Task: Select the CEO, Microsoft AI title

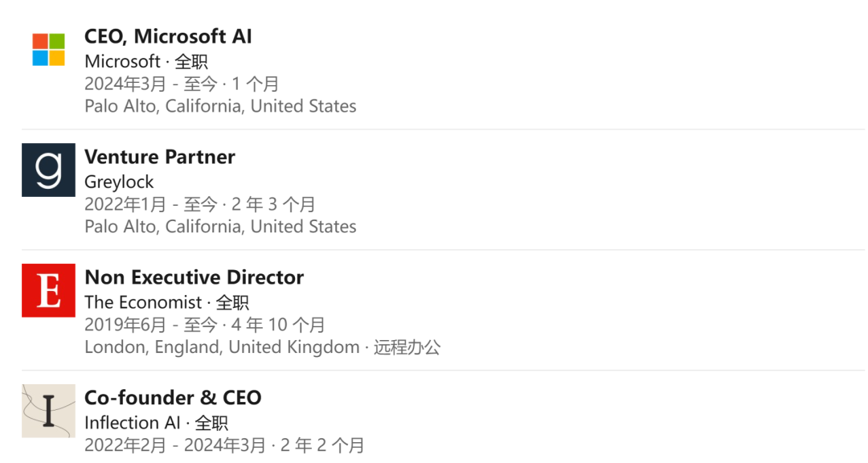Action: click(x=168, y=36)
